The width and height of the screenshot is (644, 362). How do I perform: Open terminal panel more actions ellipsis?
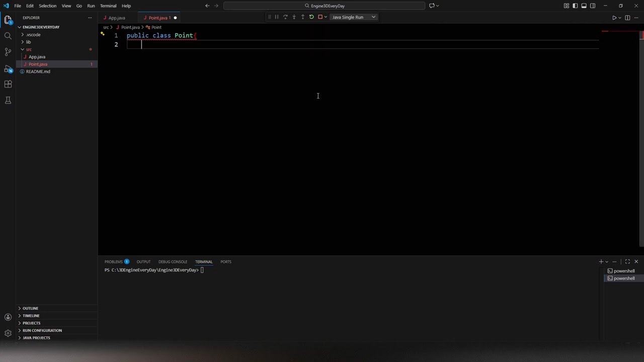[x=614, y=261]
